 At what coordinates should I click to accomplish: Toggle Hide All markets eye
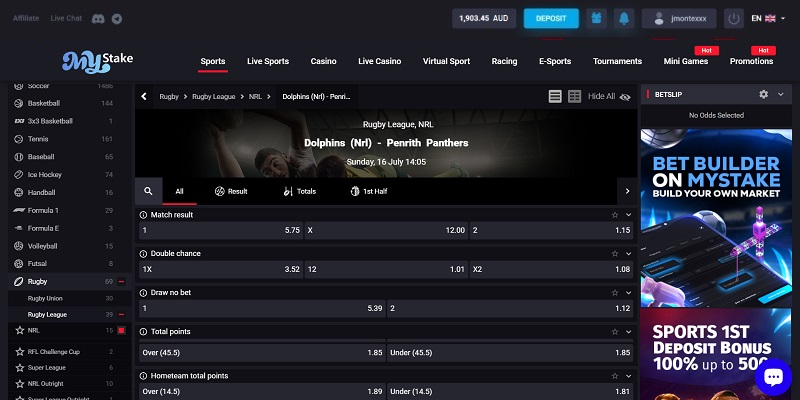625,97
